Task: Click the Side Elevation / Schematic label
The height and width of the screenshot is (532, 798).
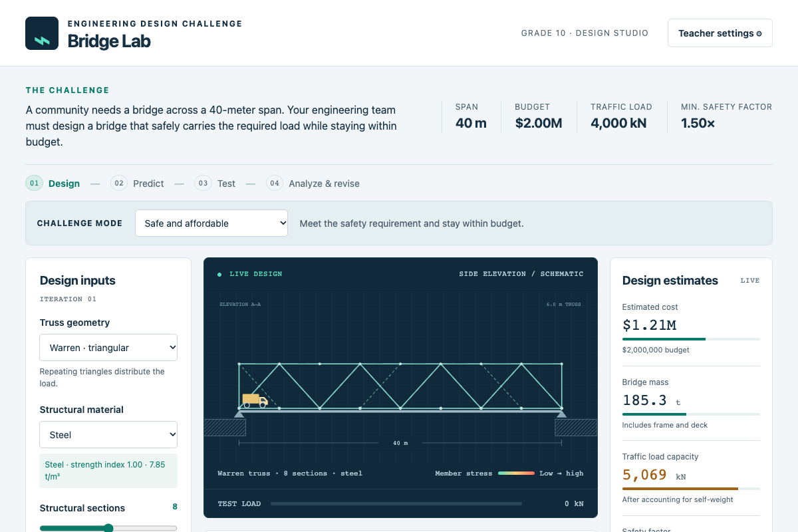Action: [521, 274]
